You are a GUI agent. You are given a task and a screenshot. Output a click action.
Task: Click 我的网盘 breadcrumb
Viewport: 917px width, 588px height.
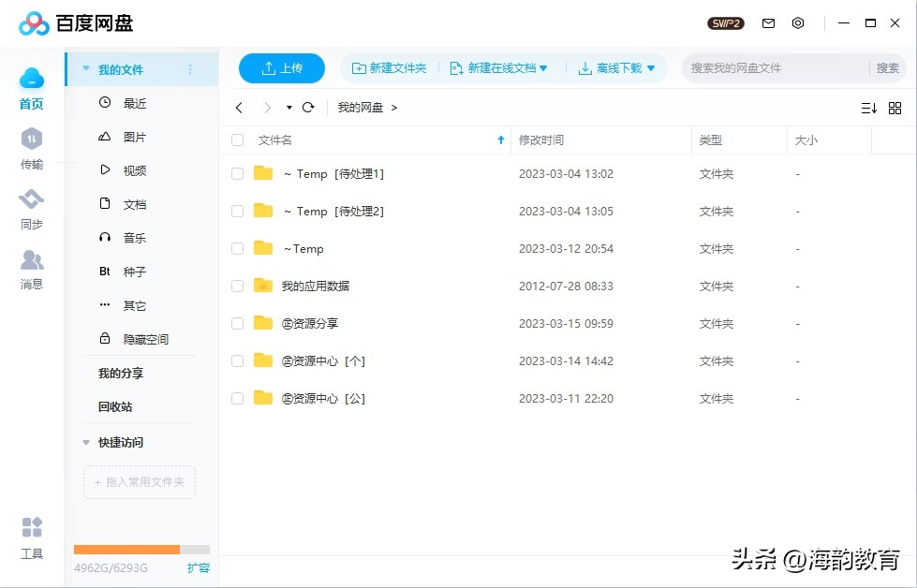click(x=361, y=108)
